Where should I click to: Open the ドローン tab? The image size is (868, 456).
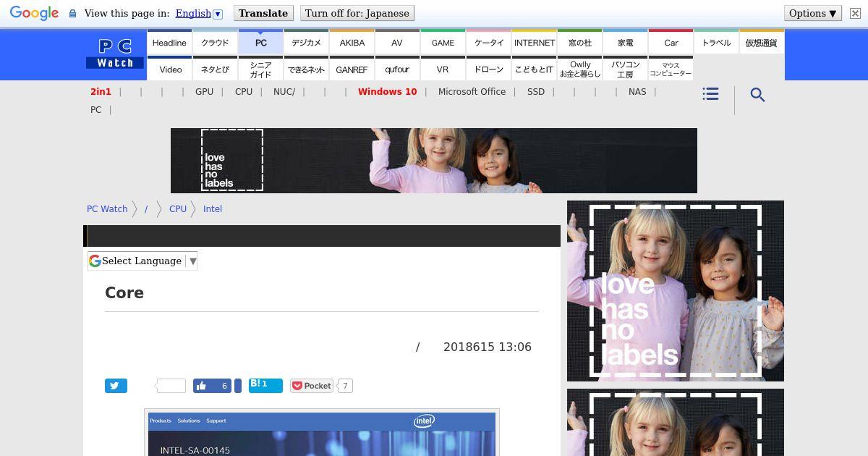pos(489,69)
